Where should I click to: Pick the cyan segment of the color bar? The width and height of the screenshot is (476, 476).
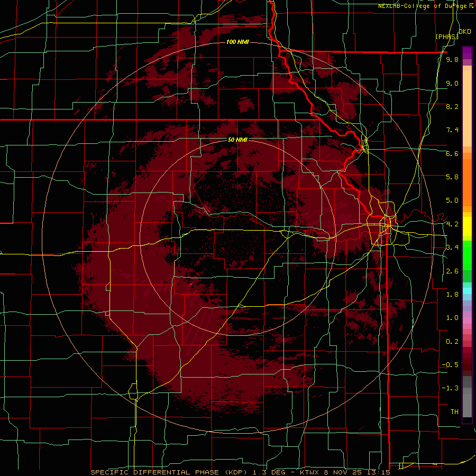pyautogui.click(x=467, y=291)
